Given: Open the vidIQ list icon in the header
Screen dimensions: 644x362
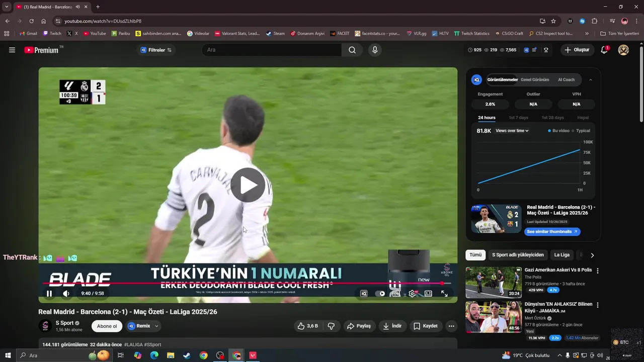Looking at the screenshot, I should (534, 50).
